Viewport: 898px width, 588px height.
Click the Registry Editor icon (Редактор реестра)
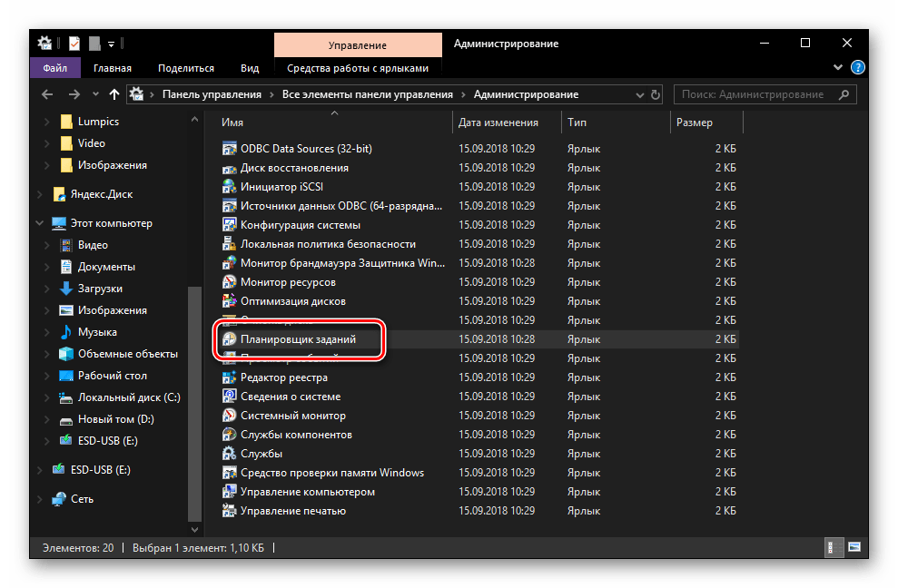tap(230, 377)
